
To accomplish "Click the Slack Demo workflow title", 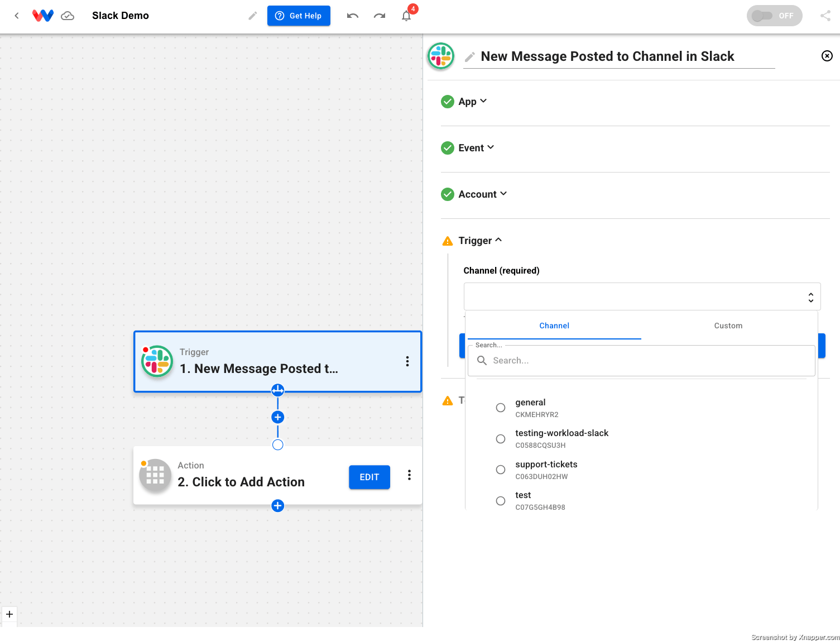I will (x=121, y=16).
